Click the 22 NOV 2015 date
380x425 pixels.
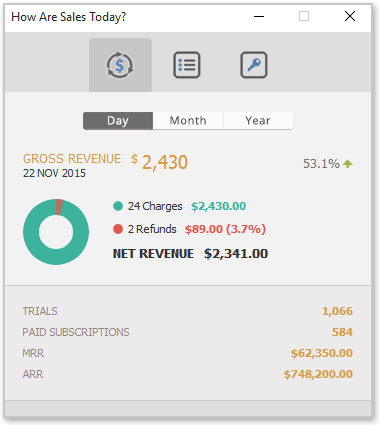(54, 173)
